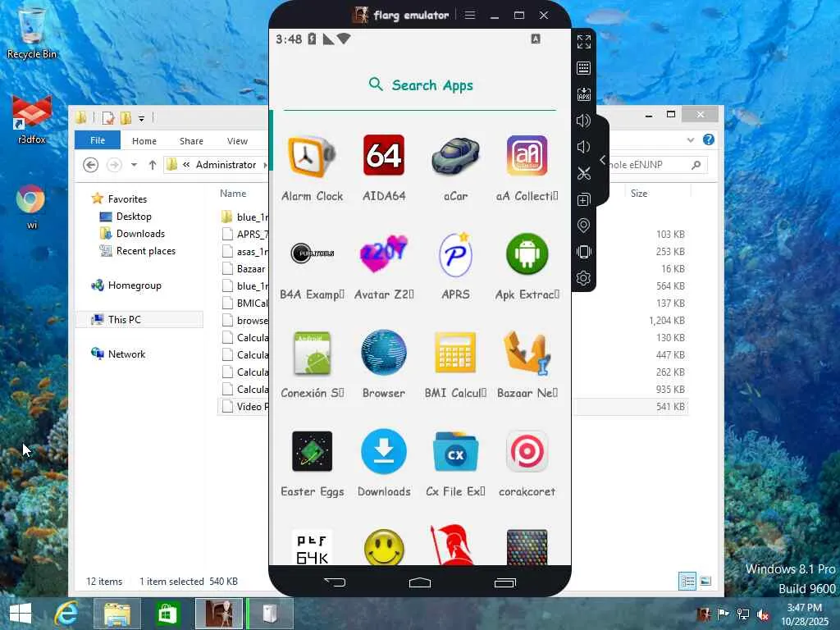Screen dimensions: 840x630
Task: Open the Conexión app
Action: pos(313,353)
